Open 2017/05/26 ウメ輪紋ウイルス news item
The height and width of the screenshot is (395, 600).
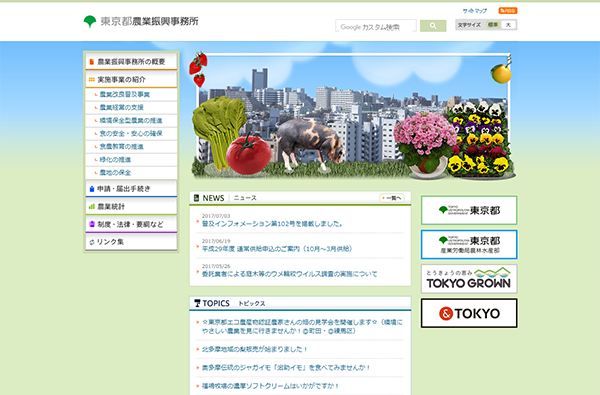tap(290, 274)
